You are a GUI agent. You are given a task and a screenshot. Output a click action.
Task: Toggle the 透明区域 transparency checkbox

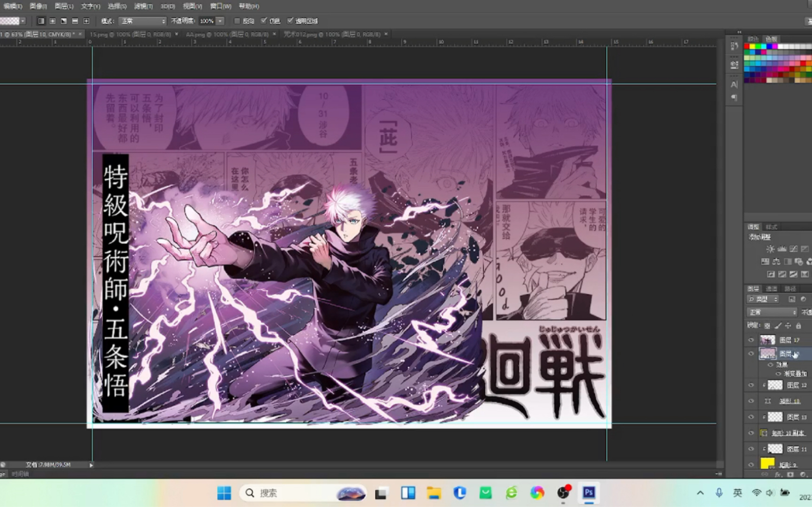click(x=290, y=21)
